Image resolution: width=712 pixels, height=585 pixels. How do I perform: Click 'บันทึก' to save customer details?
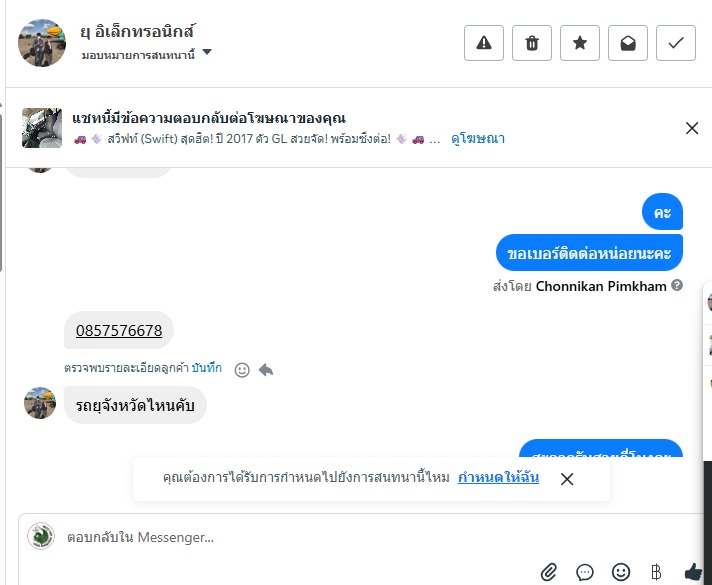coord(207,368)
